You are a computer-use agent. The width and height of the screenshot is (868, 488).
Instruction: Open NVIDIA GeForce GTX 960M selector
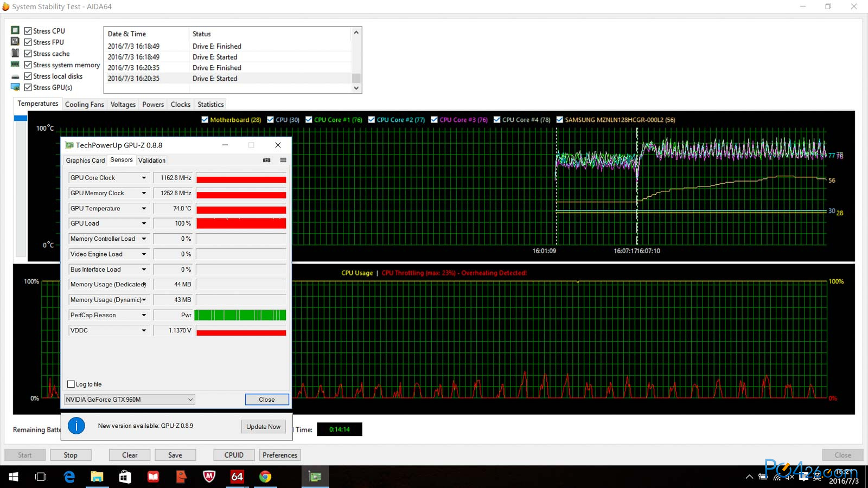click(130, 400)
